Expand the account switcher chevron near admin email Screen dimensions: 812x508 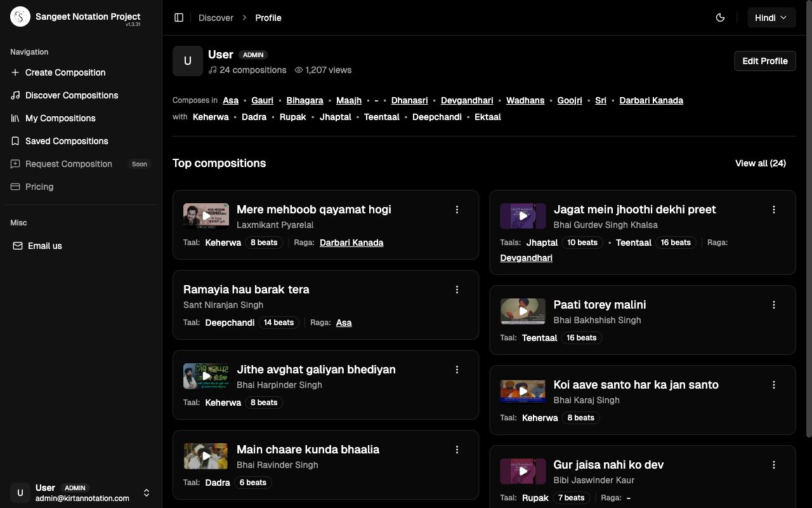click(x=147, y=493)
